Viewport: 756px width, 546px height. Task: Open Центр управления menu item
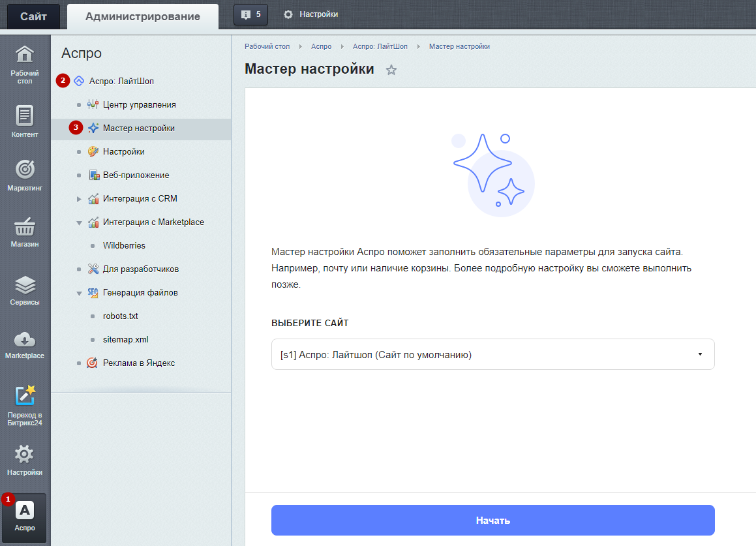pos(140,104)
